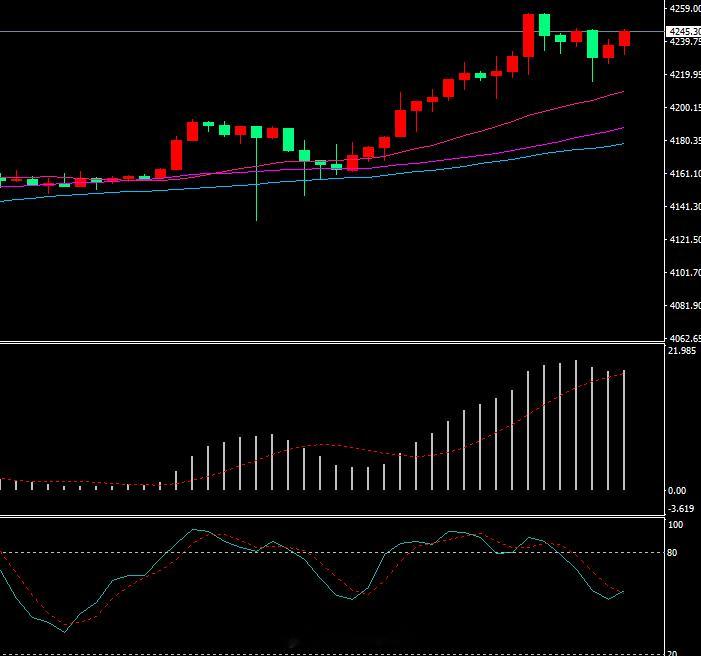
Task: Click the stochastic 80 level label
Action: pyautogui.click(x=672, y=553)
